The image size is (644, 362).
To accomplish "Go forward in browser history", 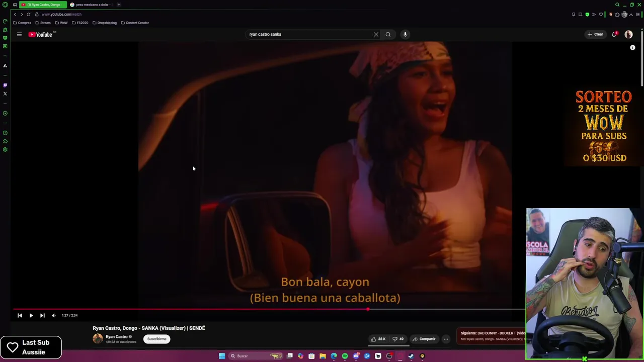I will click(22, 14).
